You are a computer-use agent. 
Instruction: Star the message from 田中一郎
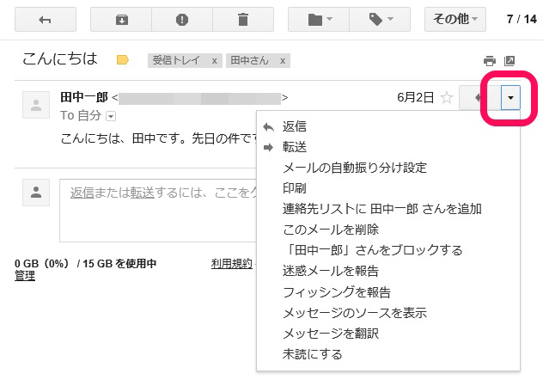[446, 97]
